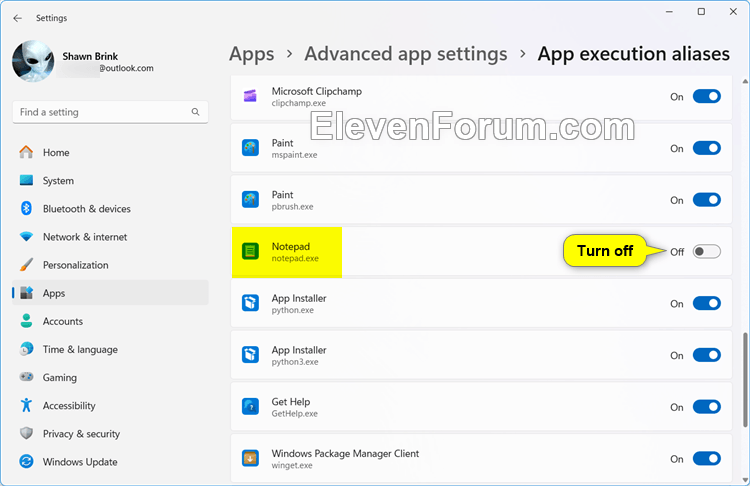Click the Get Help app icon
The height and width of the screenshot is (486, 750).
(x=250, y=406)
